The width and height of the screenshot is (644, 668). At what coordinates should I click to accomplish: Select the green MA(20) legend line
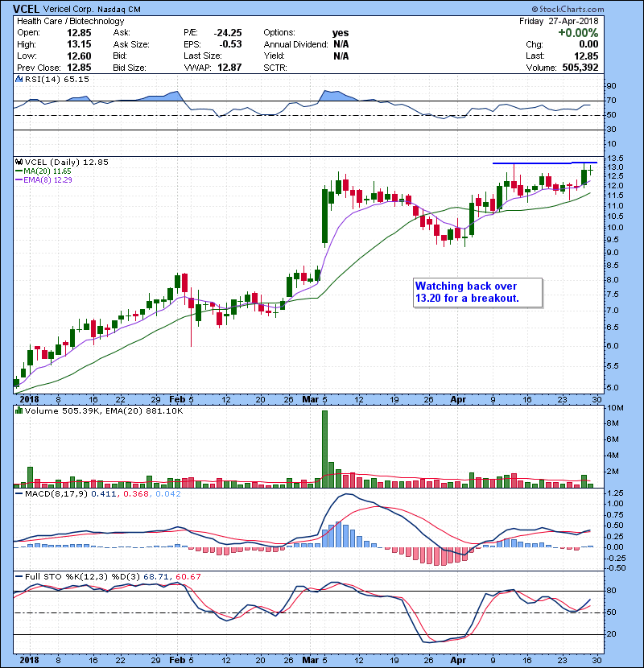tap(19, 171)
